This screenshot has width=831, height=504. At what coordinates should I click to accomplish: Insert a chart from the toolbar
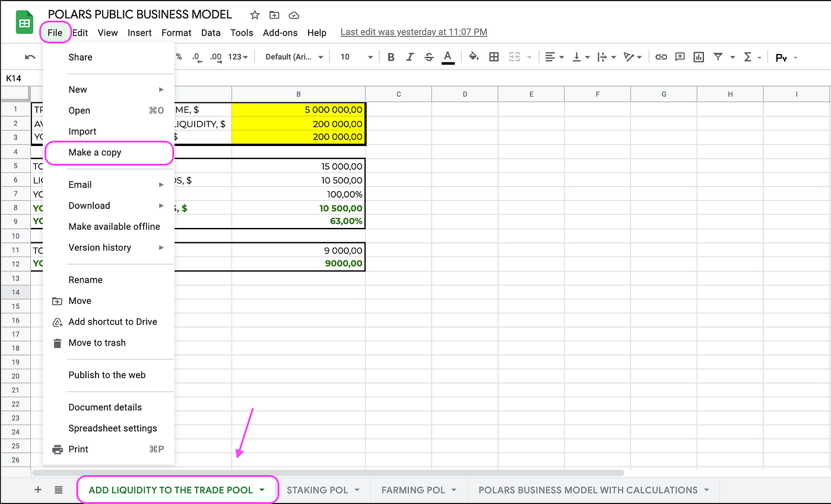click(x=699, y=57)
